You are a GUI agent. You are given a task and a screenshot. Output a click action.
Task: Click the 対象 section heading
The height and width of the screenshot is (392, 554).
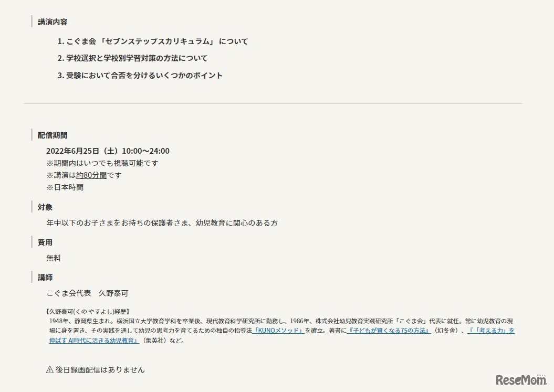[x=45, y=207]
